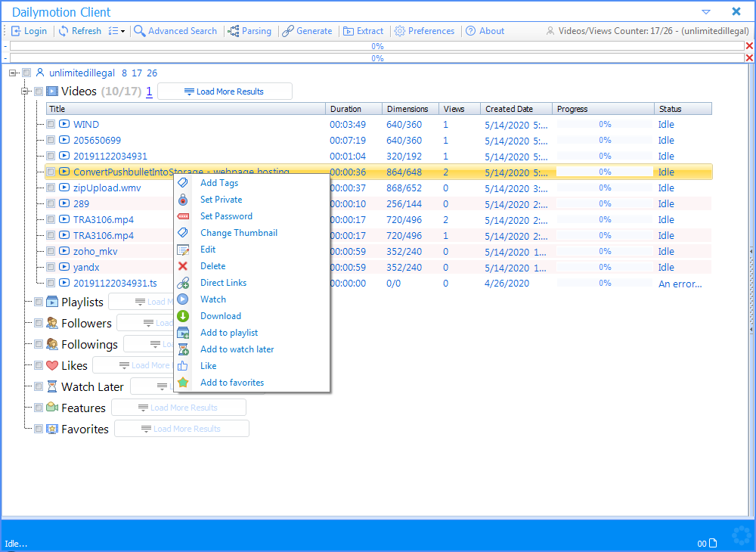
Task: Click the Followers people icon
Action: [x=52, y=323]
